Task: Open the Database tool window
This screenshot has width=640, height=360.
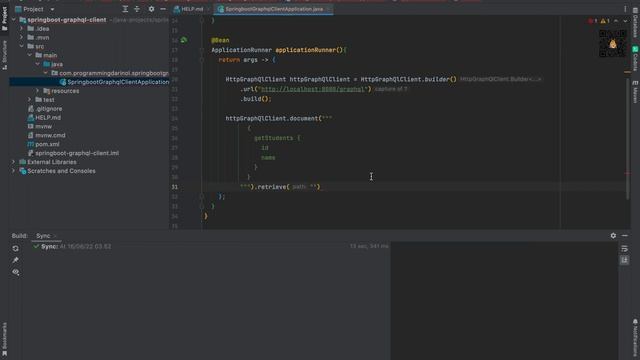Action: pyautogui.click(x=636, y=22)
